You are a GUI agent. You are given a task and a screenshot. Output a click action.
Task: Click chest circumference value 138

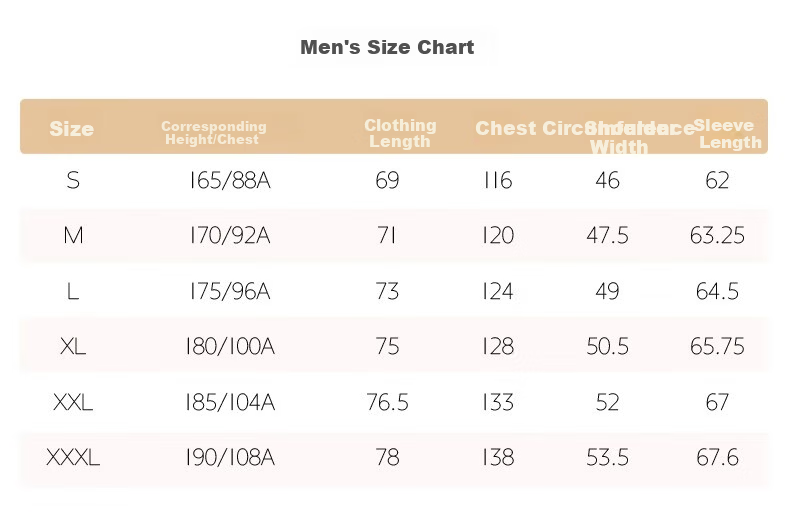[x=498, y=458]
